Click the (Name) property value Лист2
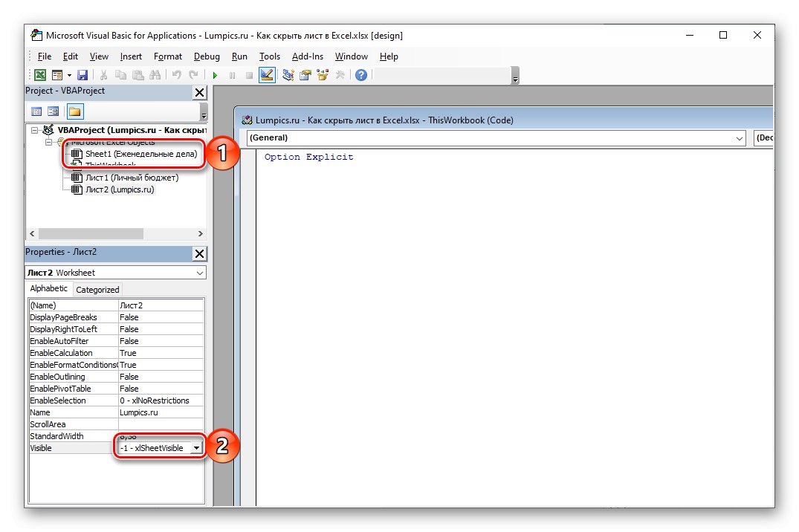 point(161,305)
